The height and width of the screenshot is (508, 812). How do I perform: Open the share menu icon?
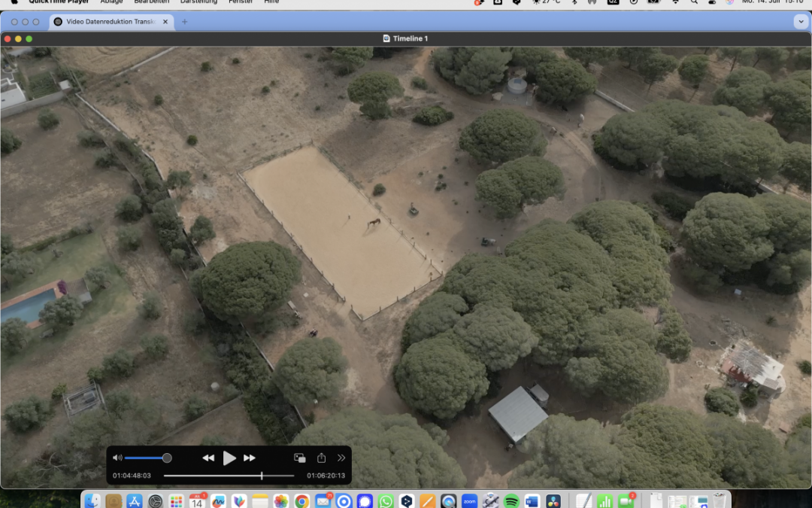click(x=321, y=458)
